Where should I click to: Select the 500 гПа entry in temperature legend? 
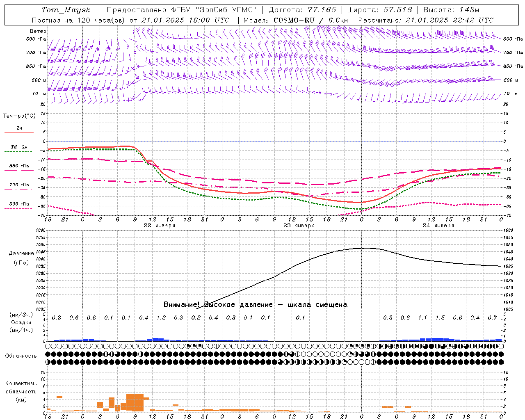pos(19,204)
